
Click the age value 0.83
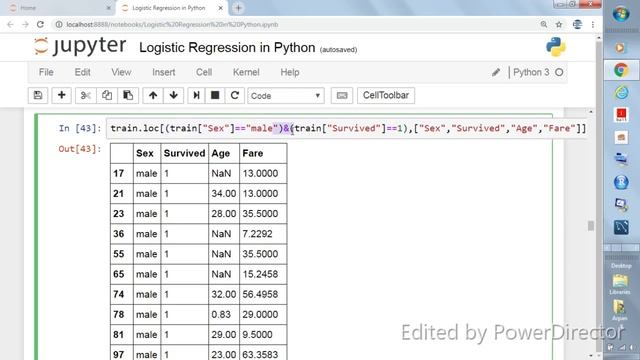click(x=221, y=314)
